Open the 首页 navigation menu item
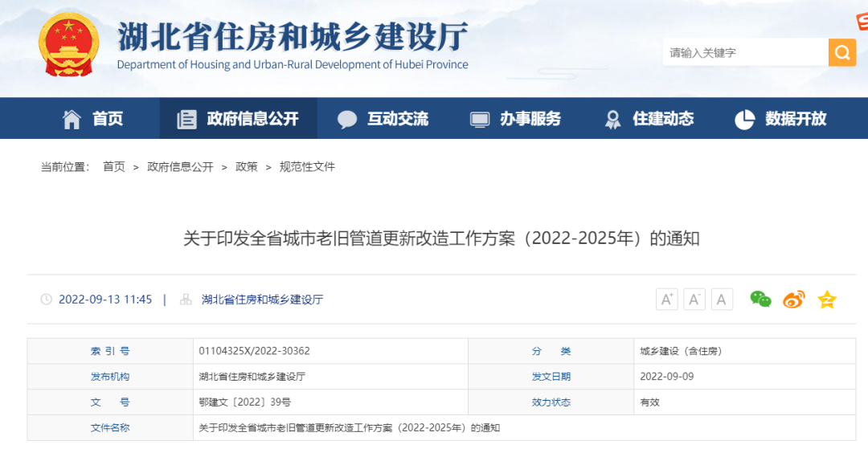 tap(93, 119)
